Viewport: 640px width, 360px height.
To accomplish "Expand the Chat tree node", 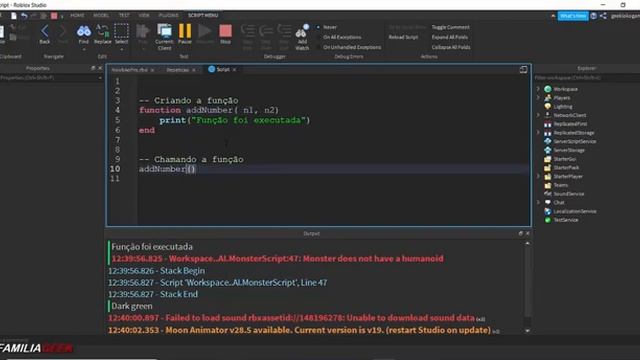I will tap(538, 202).
